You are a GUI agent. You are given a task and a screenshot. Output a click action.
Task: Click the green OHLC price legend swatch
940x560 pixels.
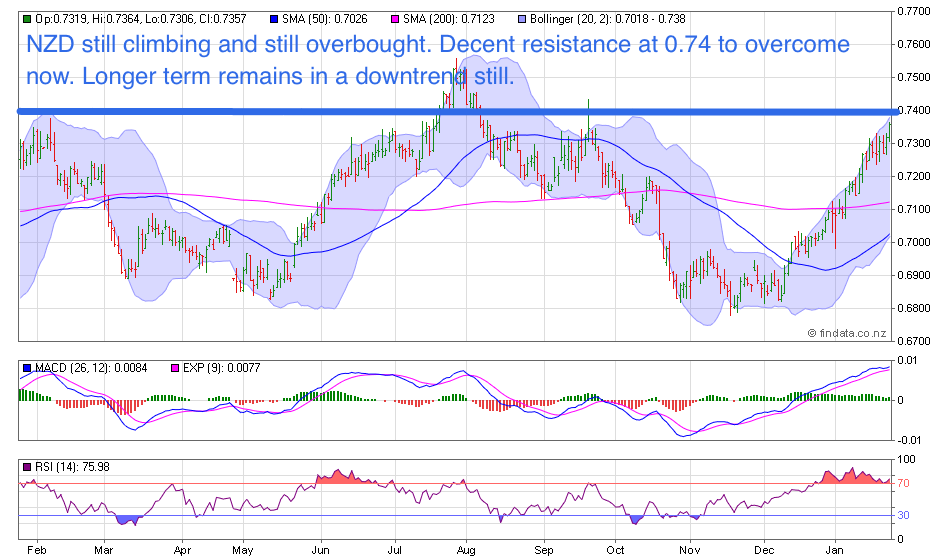tap(27, 18)
